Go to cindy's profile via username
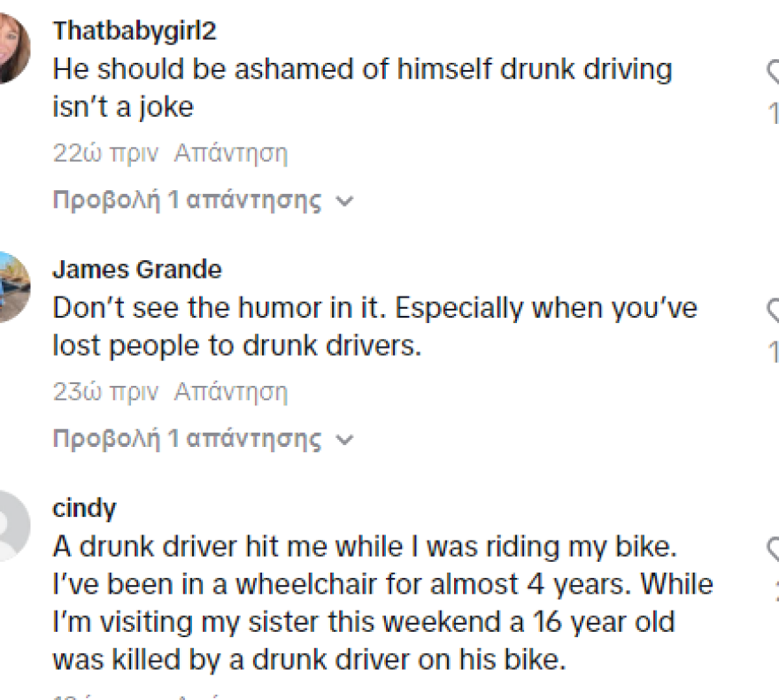This screenshot has width=779, height=700. tap(84, 509)
